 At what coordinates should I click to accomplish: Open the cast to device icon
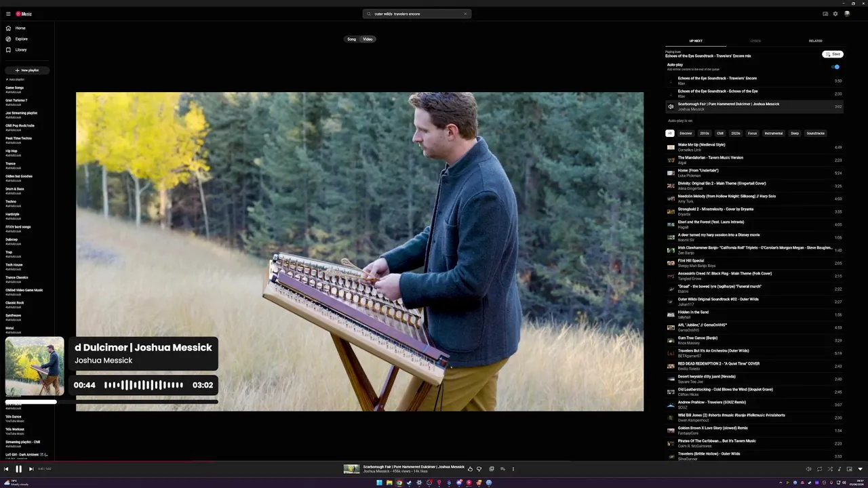pos(825,14)
